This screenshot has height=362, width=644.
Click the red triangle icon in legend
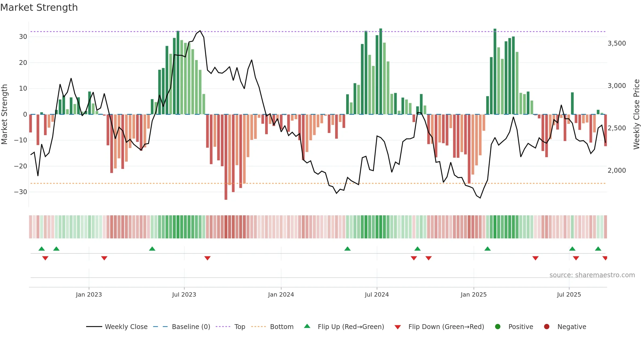398,327
